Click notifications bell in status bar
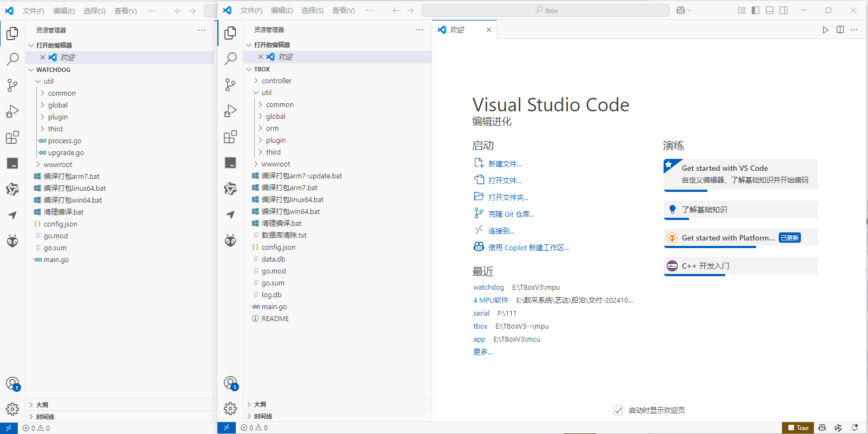This screenshot has width=868, height=434. (854, 428)
